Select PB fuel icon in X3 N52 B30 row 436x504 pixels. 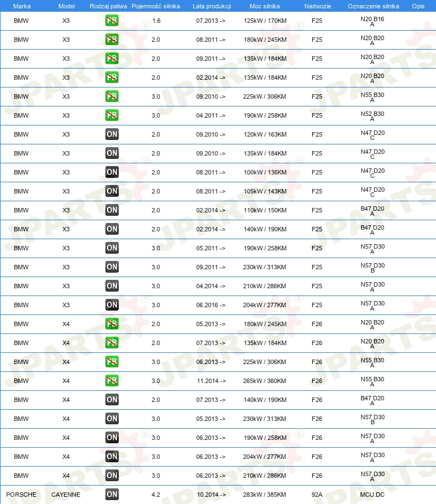pyautogui.click(x=112, y=115)
